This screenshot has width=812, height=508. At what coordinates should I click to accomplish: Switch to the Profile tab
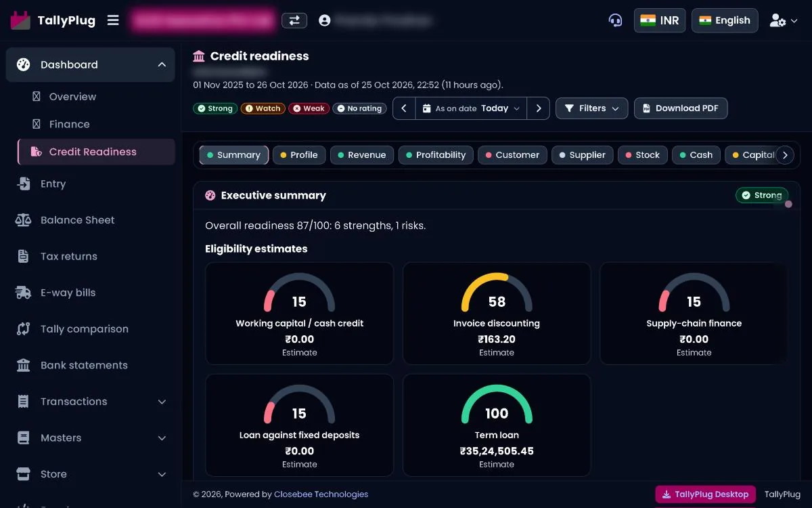pyautogui.click(x=299, y=155)
